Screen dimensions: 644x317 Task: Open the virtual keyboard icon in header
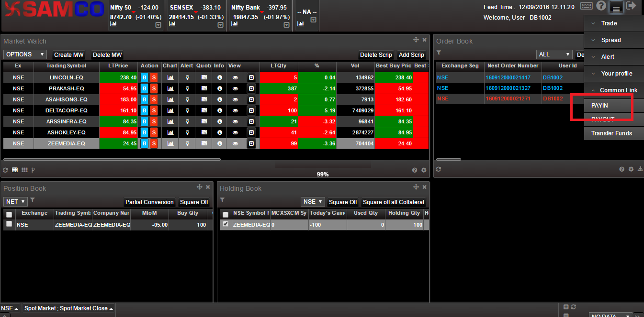tap(587, 6)
